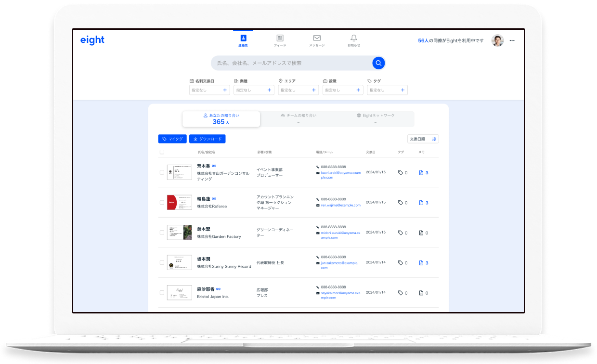
Task: Open the 交換日順 sort dropdown
Action: pyautogui.click(x=423, y=139)
